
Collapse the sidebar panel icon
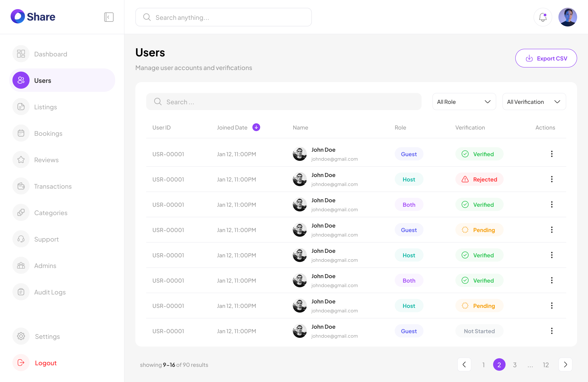tap(109, 17)
